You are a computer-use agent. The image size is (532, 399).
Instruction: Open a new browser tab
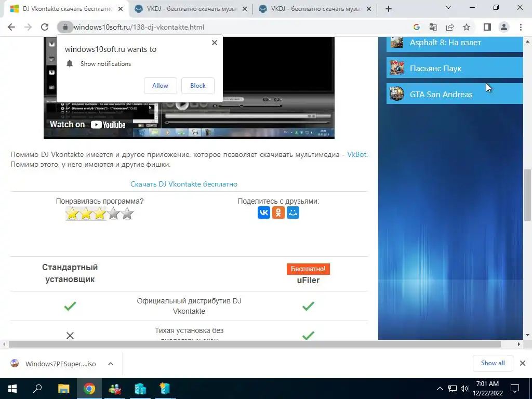coord(389,9)
